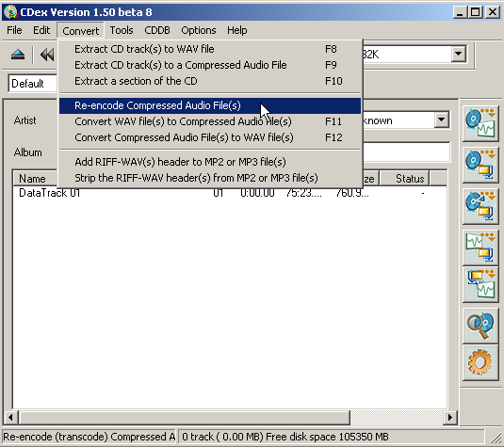The image size is (504, 447).
Task: Open the Edit menu
Action: pyautogui.click(x=41, y=30)
